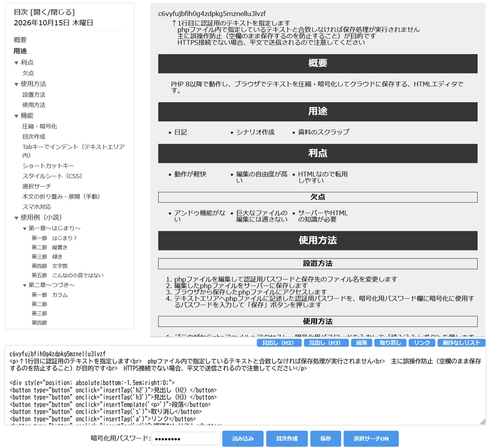Viewport: 492px width, 448px height.
Task: Open 第四節 文字数 entry
Action: [50, 266]
